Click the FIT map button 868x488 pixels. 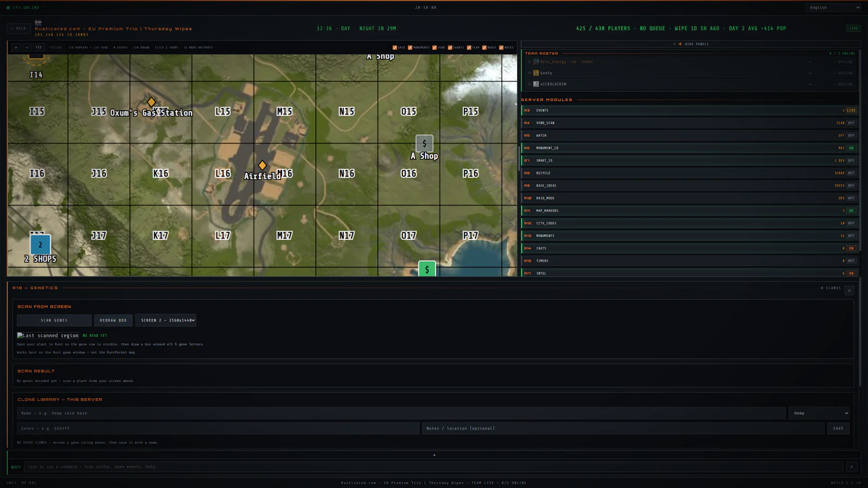(x=39, y=47)
